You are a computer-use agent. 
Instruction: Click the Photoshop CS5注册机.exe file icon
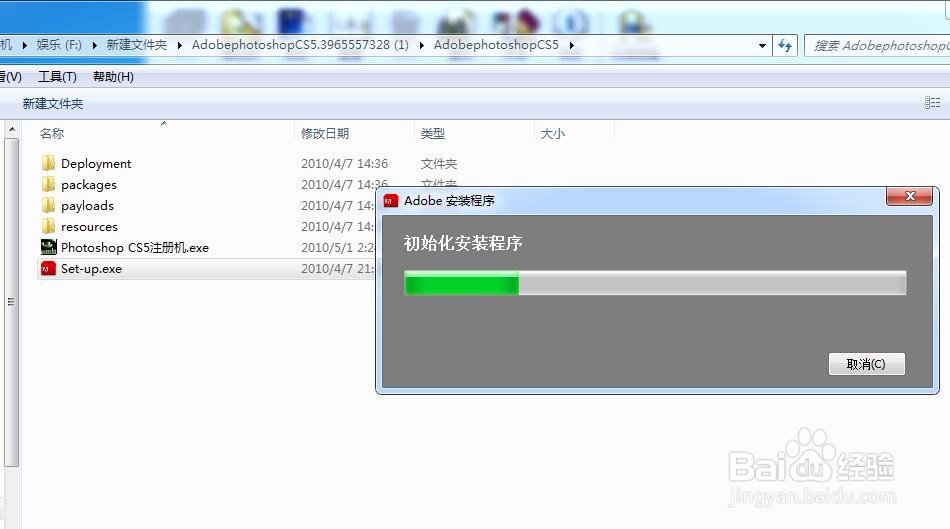click(48, 247)
